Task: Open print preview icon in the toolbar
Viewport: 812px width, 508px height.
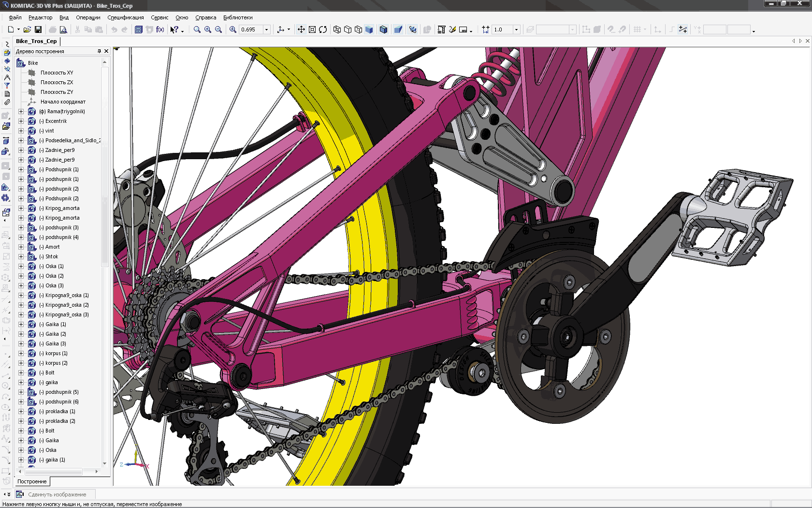Action: [x=63, y=30]
